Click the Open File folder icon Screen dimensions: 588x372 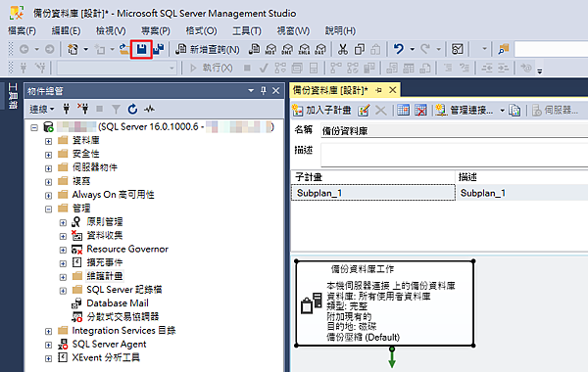pos(124,49)
